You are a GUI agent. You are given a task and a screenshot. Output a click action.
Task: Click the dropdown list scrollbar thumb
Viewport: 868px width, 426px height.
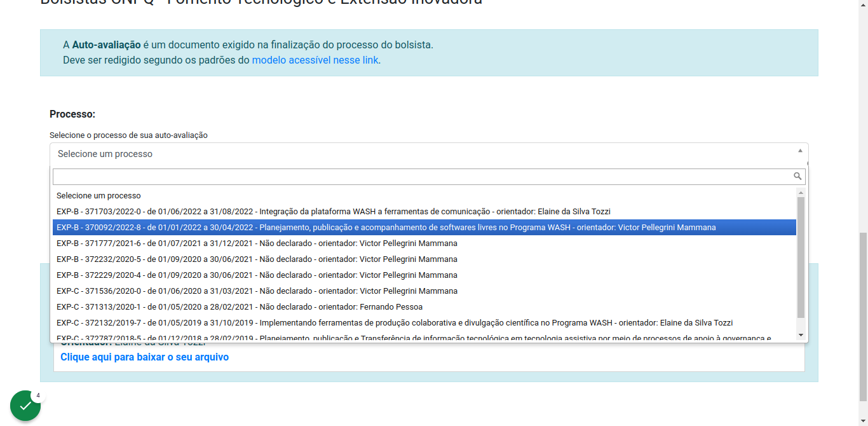[801, 257]
